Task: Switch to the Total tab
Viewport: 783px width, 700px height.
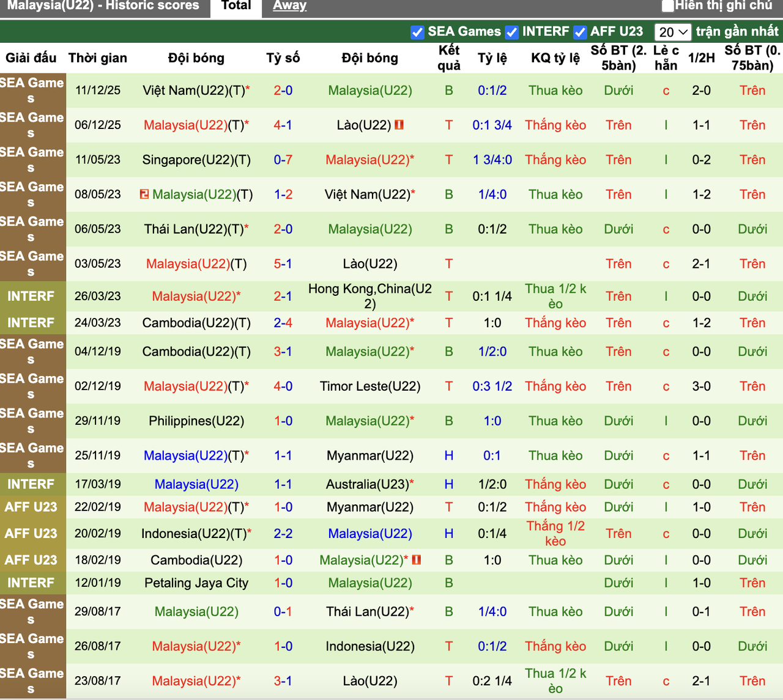Action: click(236, 6)
